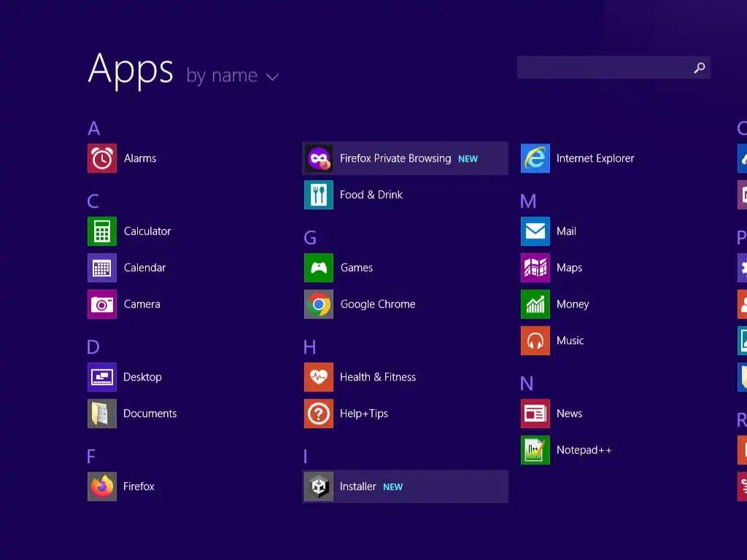Click the "Money" label text
This screenshot has height=560, width=747.
tap(573, 304)
